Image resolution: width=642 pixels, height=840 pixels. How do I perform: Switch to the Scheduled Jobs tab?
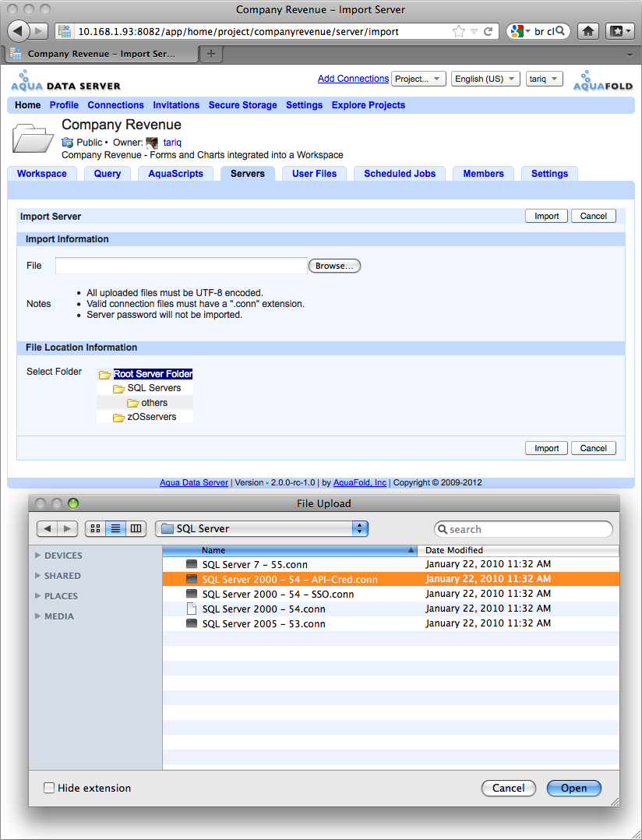(400, 174)
